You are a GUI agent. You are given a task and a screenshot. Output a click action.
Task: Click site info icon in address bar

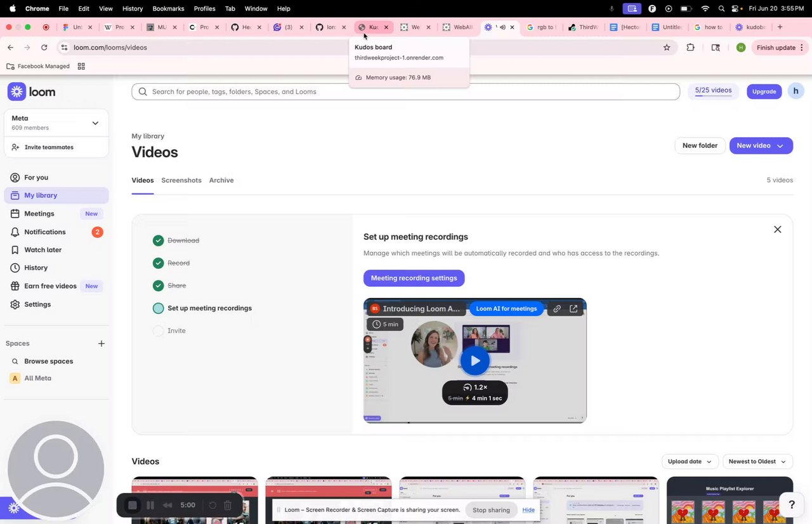pyautogui.click(x=64, y=48)
